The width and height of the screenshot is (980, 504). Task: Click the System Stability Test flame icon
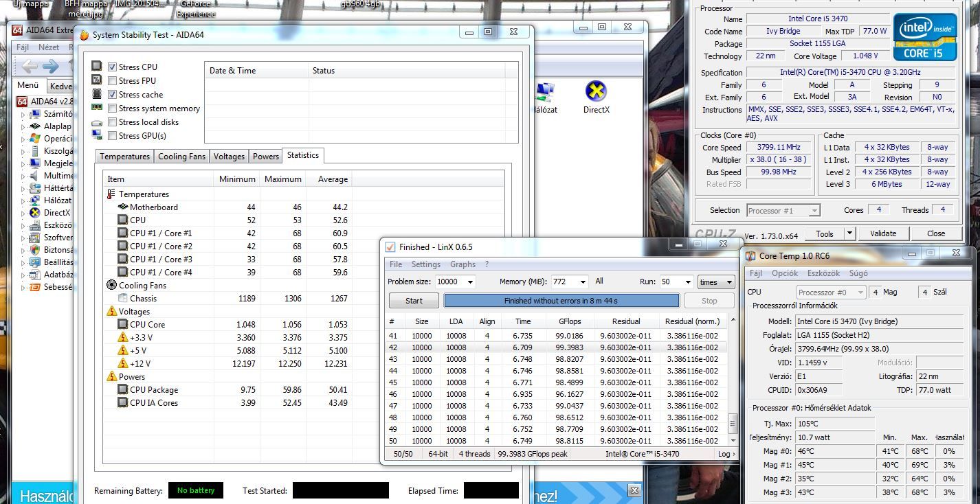(85, 35)
